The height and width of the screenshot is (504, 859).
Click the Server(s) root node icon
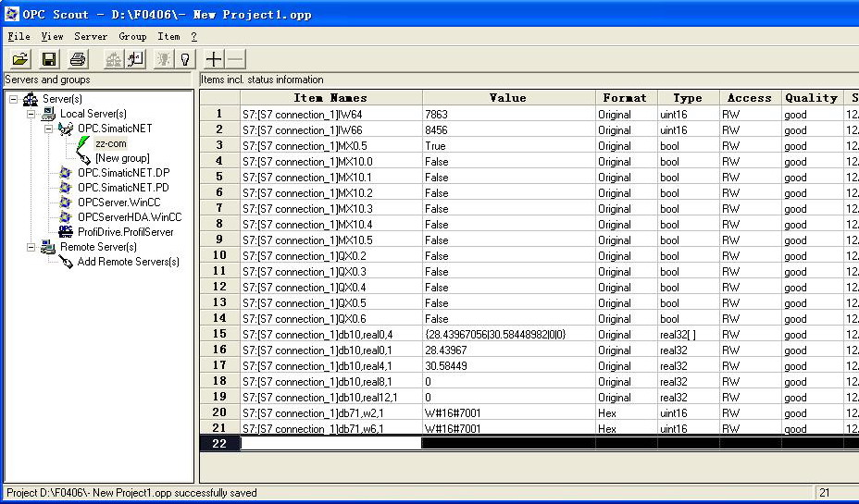31,99
